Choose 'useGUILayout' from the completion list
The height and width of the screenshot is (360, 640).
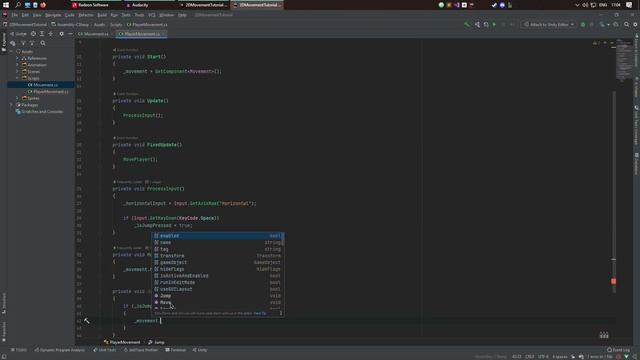218,289
